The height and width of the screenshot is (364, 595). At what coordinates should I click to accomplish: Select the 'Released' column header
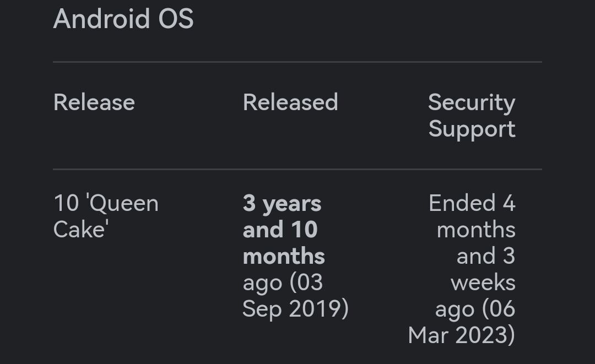click(290, 102)
